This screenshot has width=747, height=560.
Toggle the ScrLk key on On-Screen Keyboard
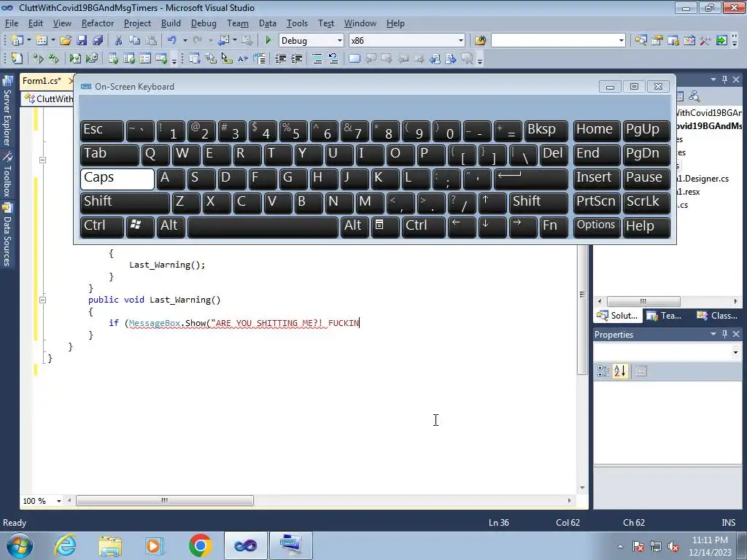coord(646,203)
